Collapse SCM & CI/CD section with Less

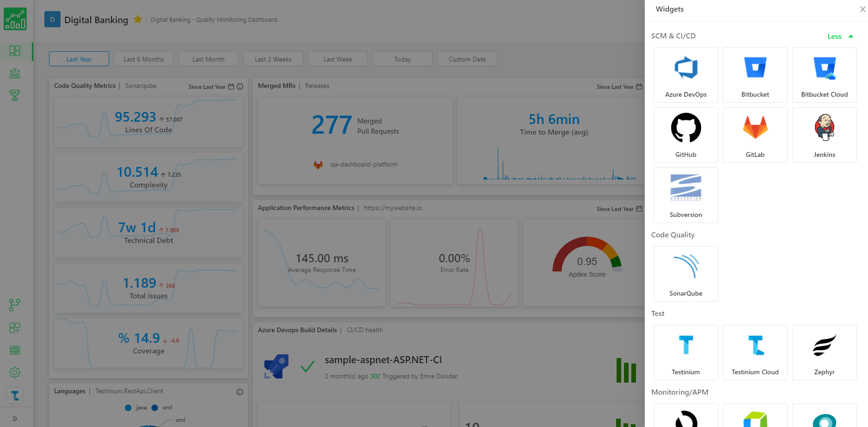[840, 37]
